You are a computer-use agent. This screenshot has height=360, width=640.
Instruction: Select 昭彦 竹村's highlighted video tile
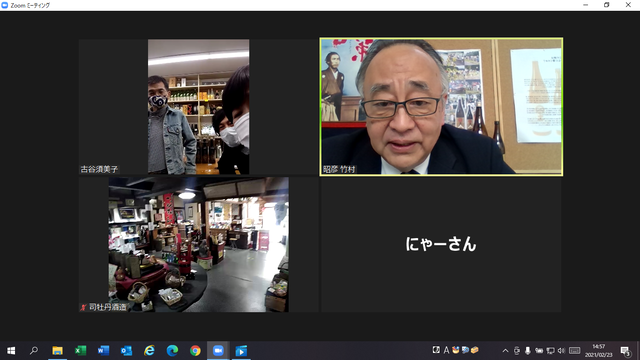(x=441, y=107)
